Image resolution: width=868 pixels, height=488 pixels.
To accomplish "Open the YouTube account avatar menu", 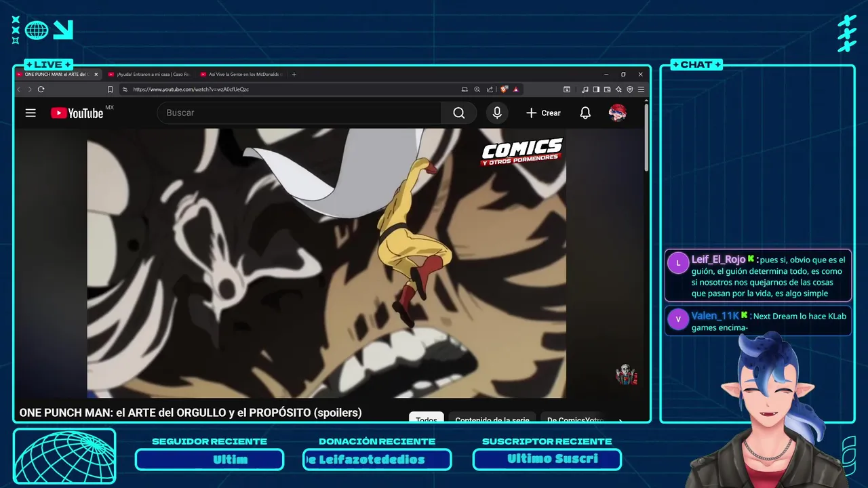I will [x=617, y=113].
